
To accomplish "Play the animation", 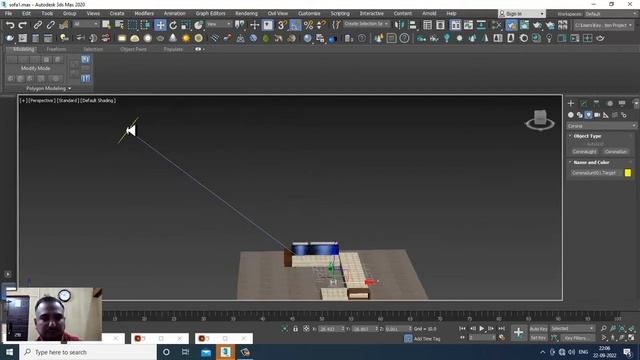I will tap(482, 329).
